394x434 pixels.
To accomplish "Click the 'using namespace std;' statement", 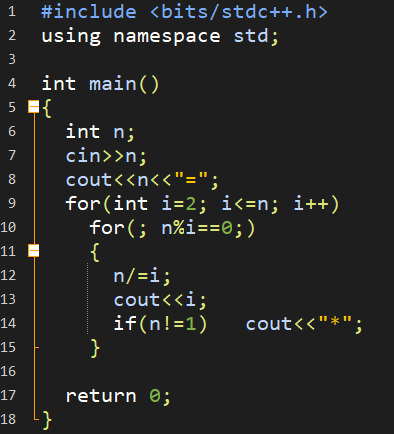I will (x=160, y=36).
